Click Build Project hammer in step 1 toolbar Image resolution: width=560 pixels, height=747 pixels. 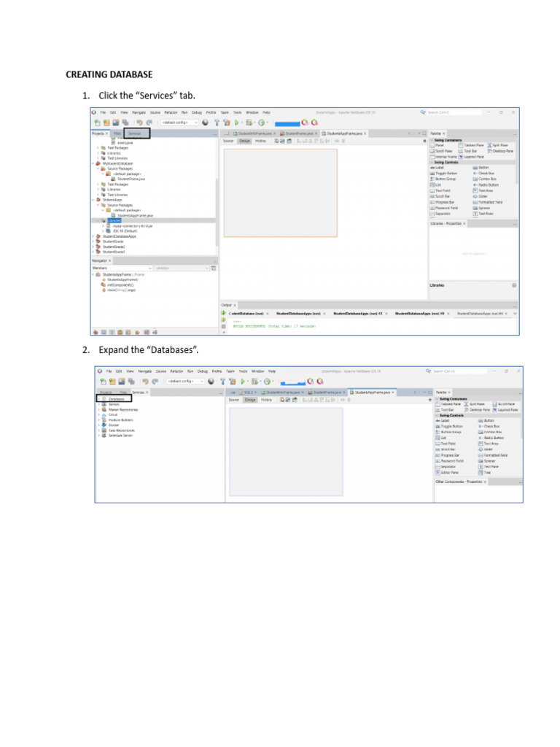click(x=217, y=123)
